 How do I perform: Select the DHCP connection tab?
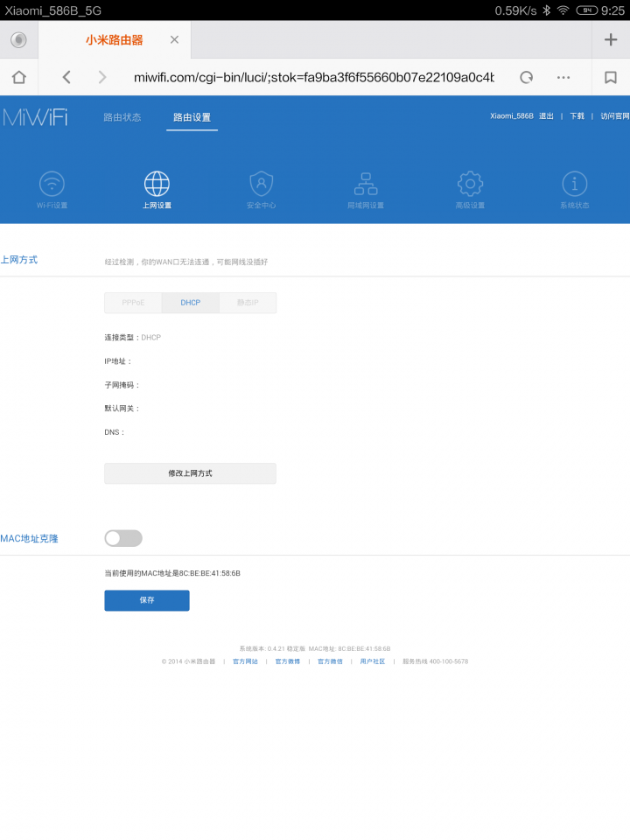click(x=190, y=303)
